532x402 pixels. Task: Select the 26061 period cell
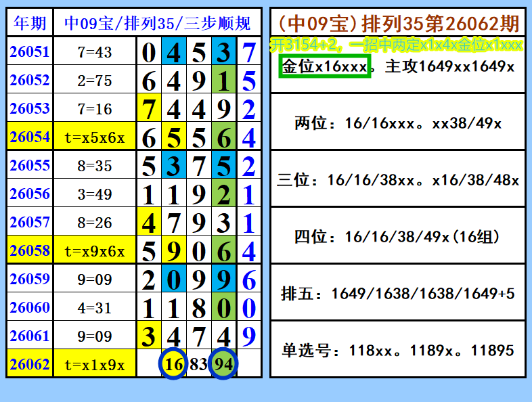(30, 336)
